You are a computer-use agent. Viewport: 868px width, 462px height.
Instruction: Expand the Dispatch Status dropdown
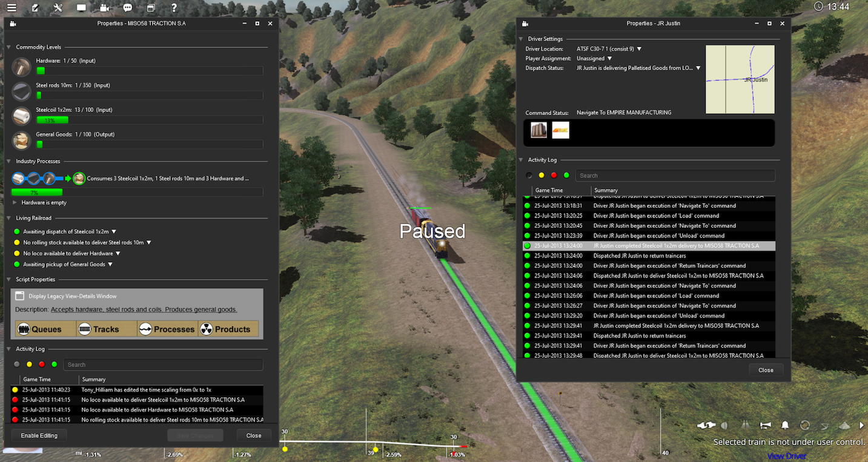(x=698, y=67)
